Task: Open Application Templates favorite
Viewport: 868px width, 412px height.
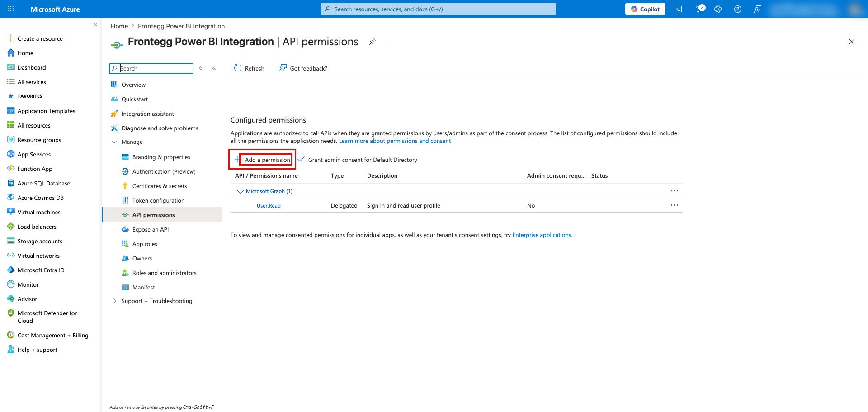Action: point(46,111)
